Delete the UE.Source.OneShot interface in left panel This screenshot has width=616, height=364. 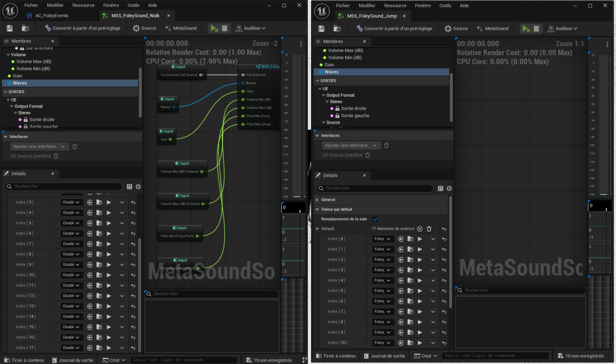click(x=56, y=156)
